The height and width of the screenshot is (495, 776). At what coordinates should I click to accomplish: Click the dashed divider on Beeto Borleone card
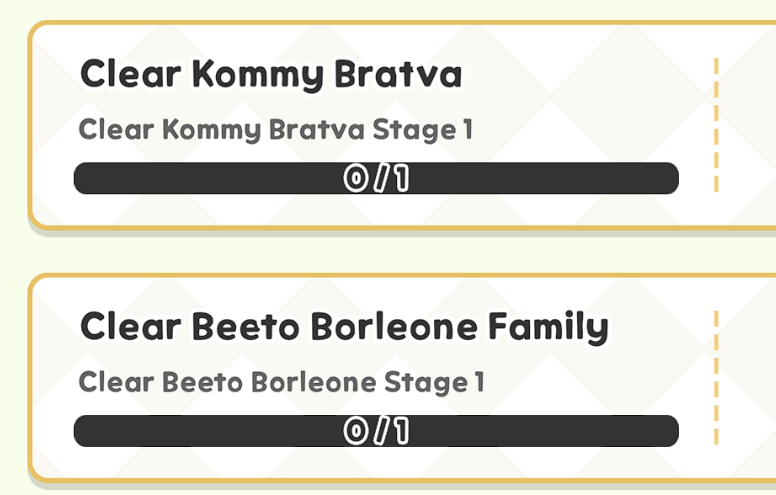click(x=716, y=377)
